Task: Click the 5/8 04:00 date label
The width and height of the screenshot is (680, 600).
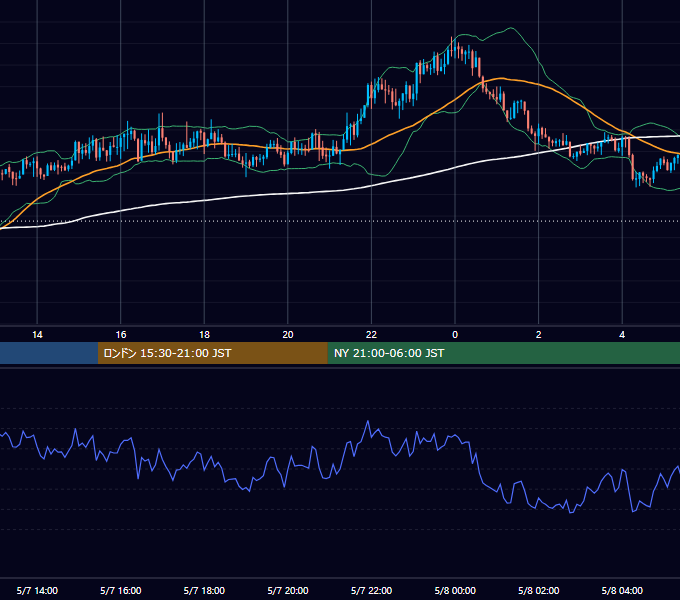Action: tap(622, 590)
